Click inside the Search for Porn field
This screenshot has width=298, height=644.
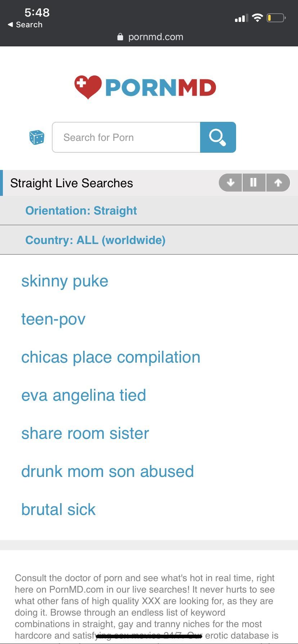126,137
